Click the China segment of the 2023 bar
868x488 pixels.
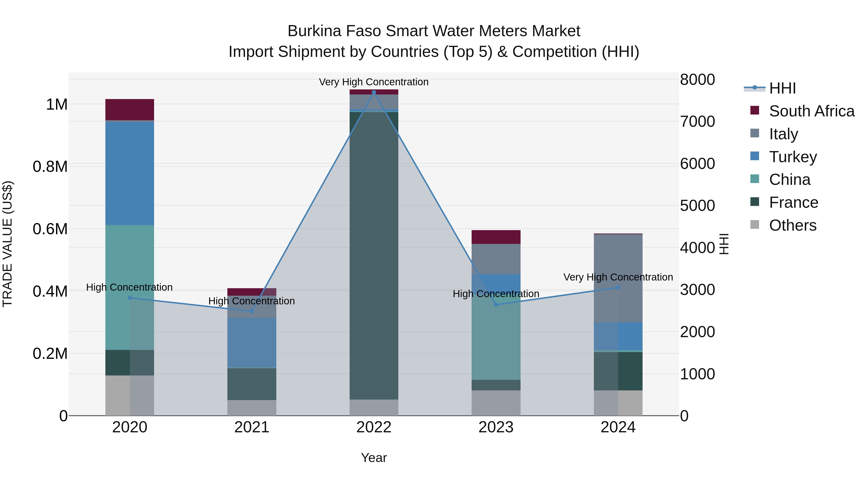coord(496,337)
